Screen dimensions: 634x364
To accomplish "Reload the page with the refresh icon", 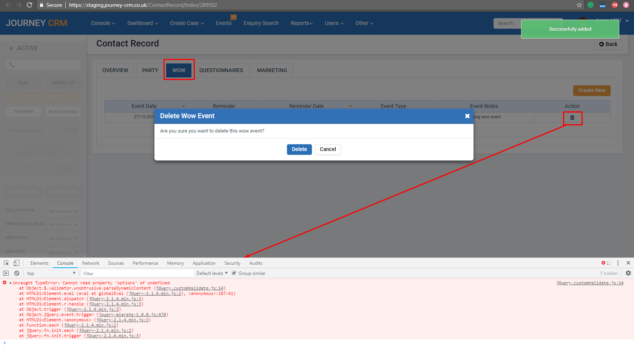I will (29, 5).
